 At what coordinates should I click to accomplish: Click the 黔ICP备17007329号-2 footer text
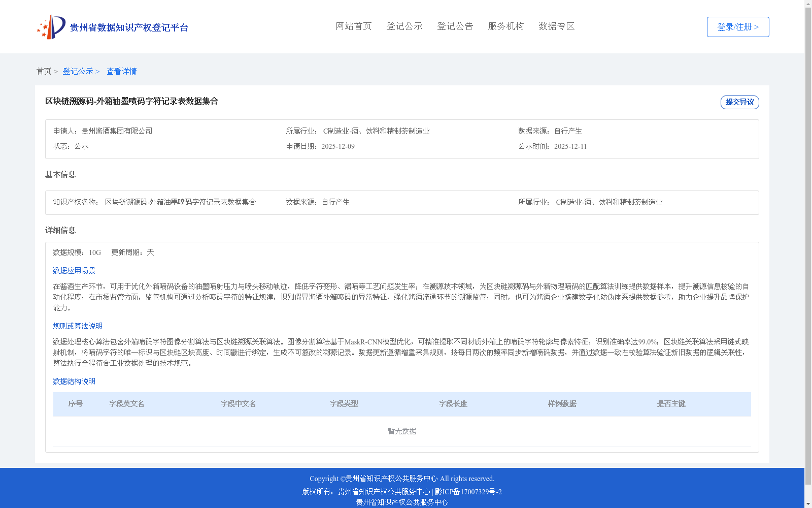pos(468,492)
